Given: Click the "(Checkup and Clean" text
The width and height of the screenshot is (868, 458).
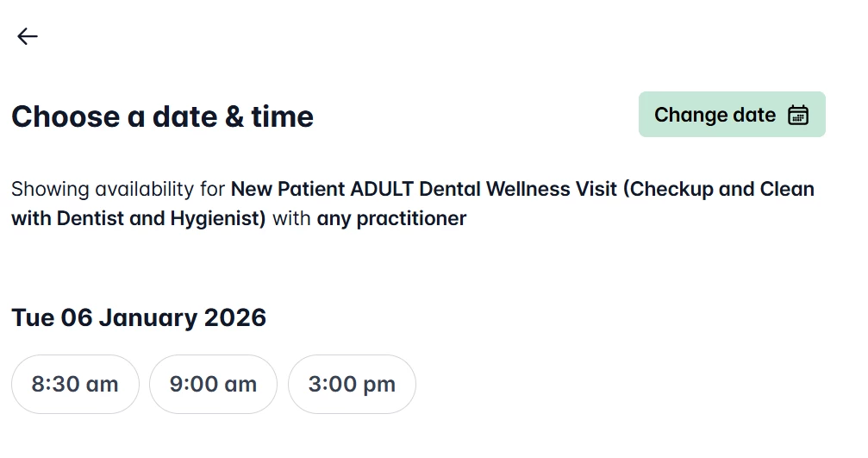Looking at the screenshot, I should point(717,189).
